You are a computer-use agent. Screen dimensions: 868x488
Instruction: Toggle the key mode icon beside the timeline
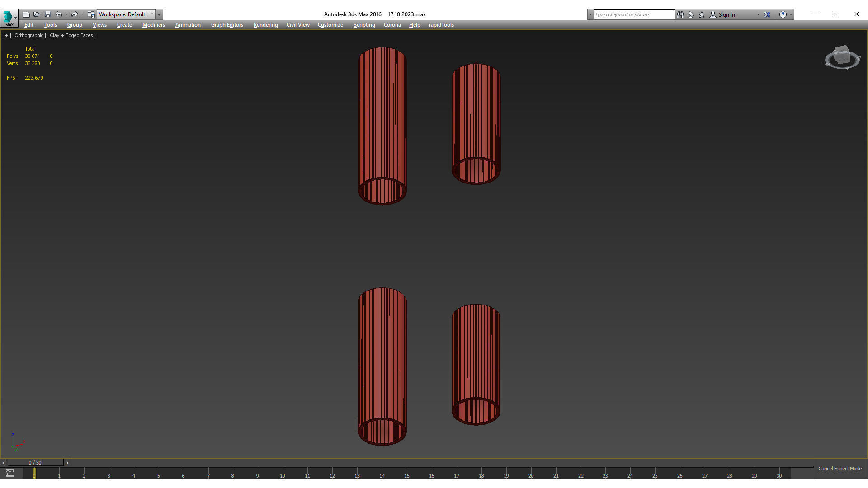click(x=9, y=473)
